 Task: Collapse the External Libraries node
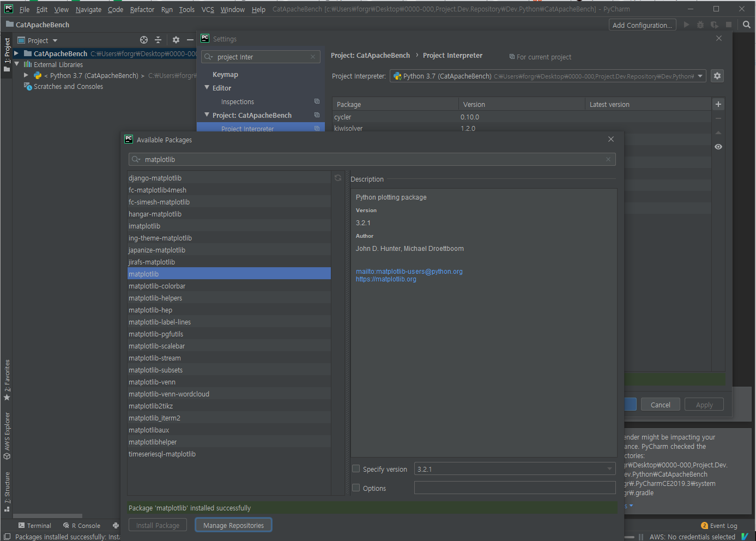17,64
